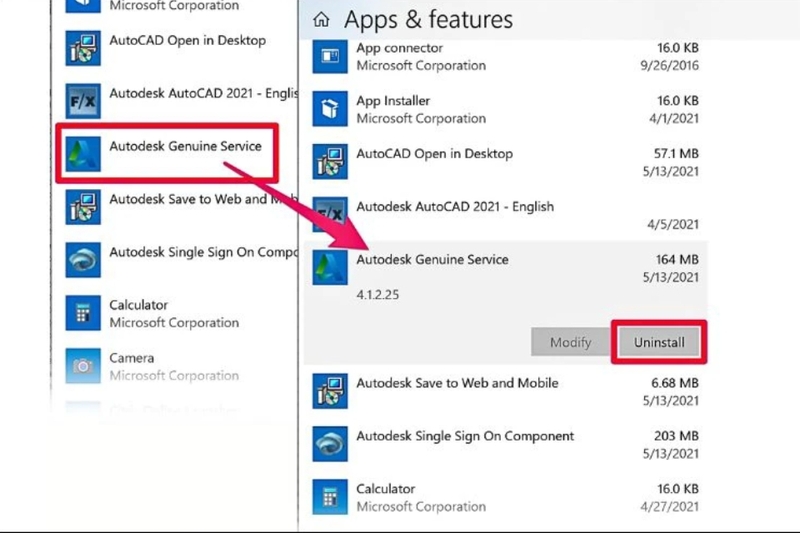The width and height of the screenshot is (800, 533).
Task: Select App Installer entry text
Action: (x=393, y=100)
